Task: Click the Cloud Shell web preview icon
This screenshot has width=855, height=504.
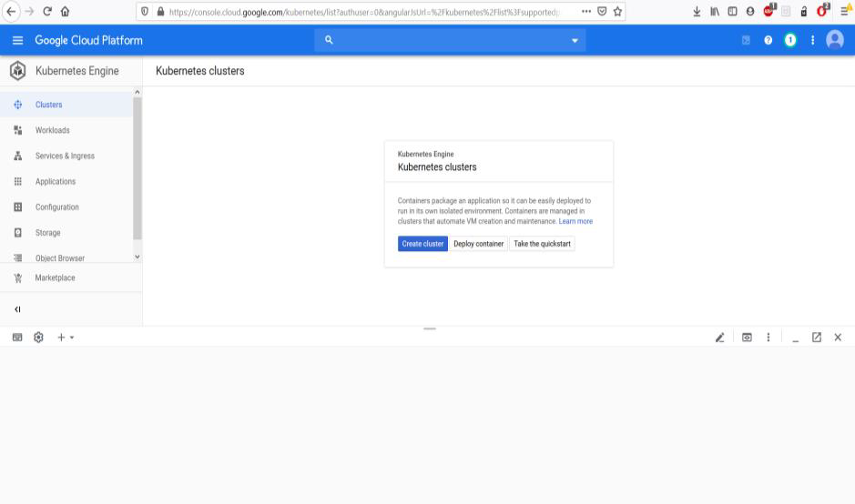Action: pyautogui.click(x=747, y=338)
